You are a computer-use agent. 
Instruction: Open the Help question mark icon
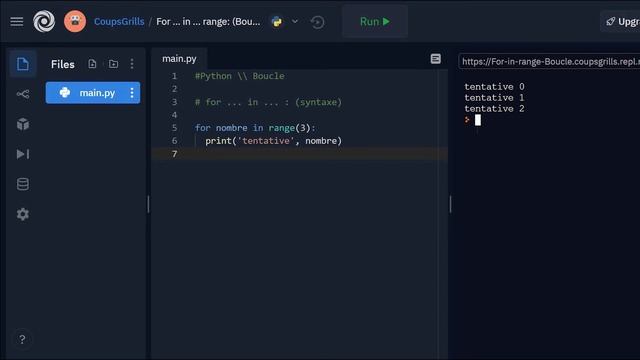pyautogui.click(x=22, y=339)
